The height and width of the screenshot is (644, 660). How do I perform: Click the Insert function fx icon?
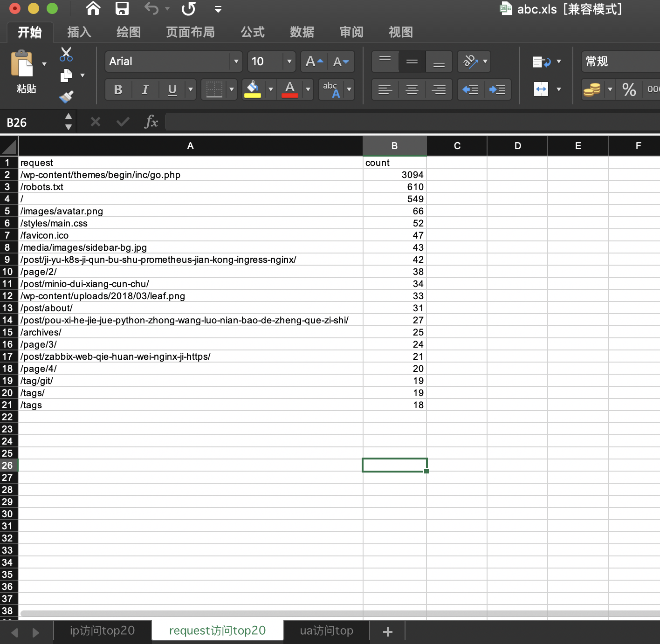point(151,122)
